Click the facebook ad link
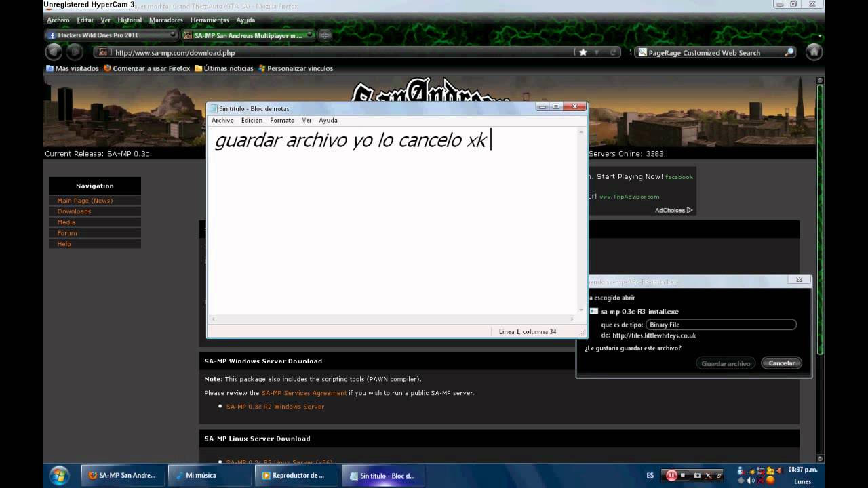868x488 pixels. [679, 177]
